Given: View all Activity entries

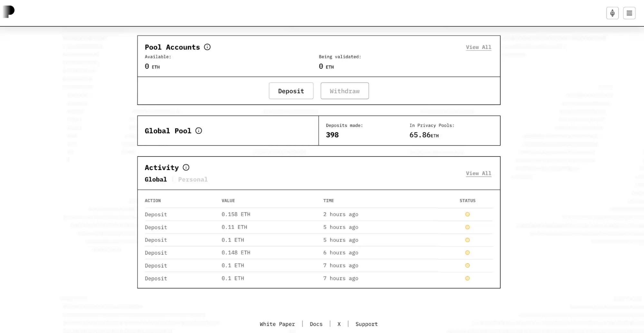Looking at the screenshot, I should (x=478, y=173).
